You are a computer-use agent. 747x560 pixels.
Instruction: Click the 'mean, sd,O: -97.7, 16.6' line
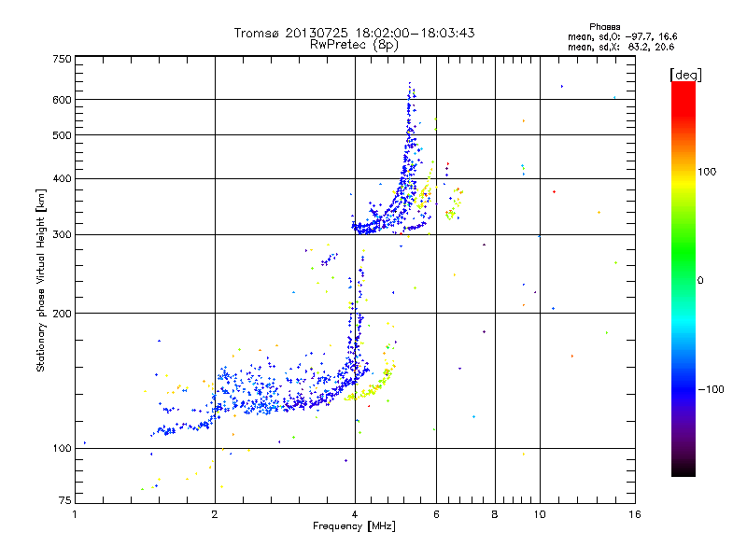622,36
